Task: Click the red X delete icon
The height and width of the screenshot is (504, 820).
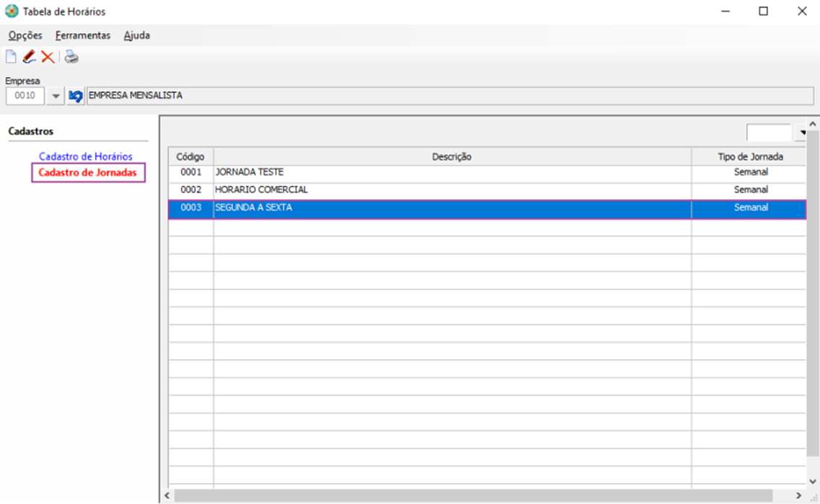Action: point(48,56)
